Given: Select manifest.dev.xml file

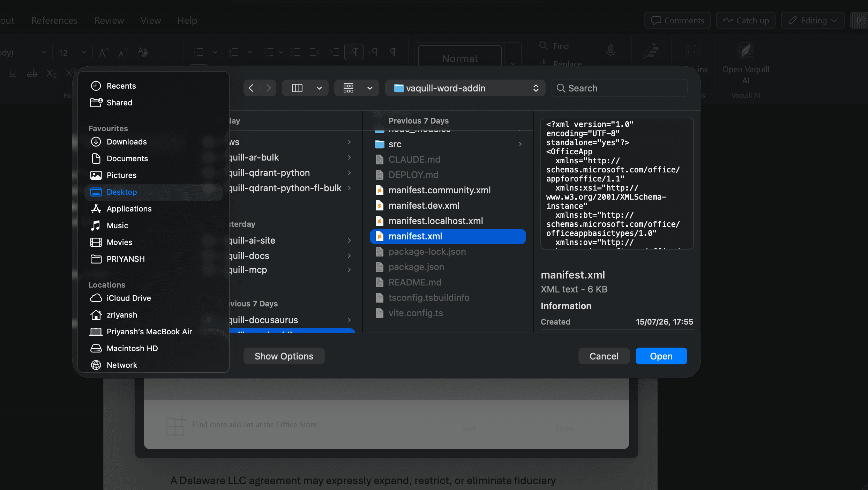Looking at the screenshot, I should 448,206.
